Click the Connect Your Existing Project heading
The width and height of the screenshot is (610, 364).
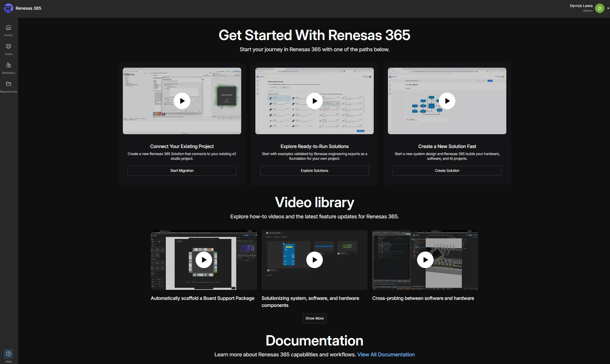(182, 146)
